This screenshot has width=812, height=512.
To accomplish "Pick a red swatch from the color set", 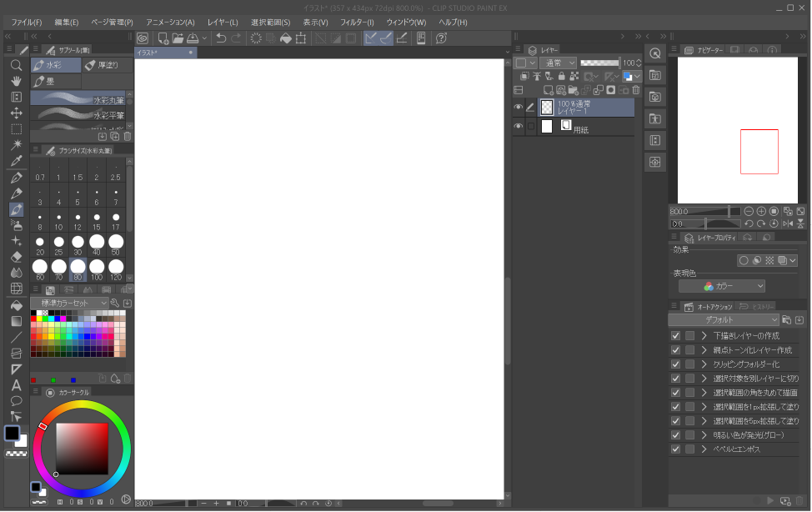I will tap(33, 319).
